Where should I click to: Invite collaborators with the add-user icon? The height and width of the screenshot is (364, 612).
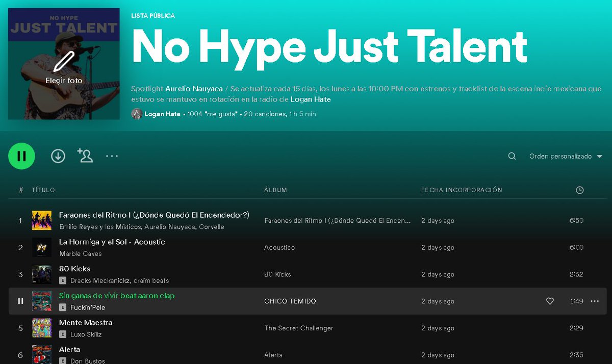pos(85,155)
